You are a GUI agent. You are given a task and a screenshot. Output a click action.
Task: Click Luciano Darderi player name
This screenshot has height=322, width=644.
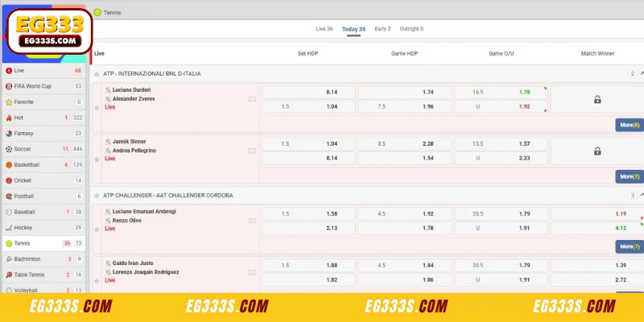tap(131, 90)
